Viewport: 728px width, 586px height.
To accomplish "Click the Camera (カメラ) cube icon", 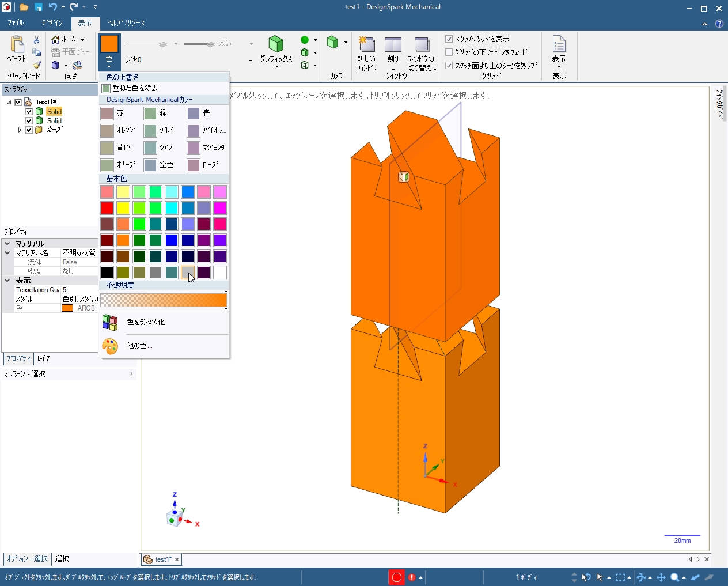I will 332,43.
